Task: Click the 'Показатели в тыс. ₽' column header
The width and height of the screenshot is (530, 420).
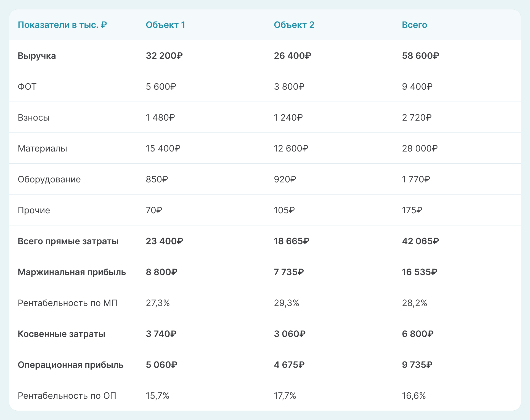Action: pyautogui.click(x=62, y=25)
